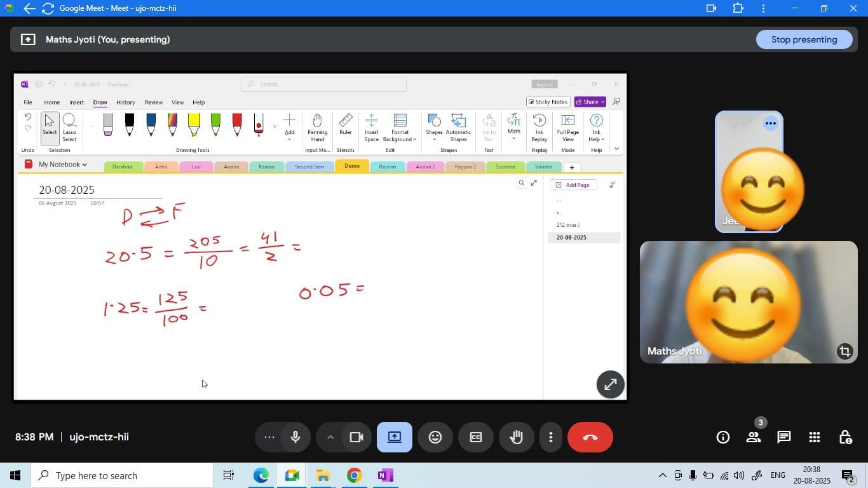
Task: Pick the yellow highlighter pen
Action: click(x=194, y=125)
